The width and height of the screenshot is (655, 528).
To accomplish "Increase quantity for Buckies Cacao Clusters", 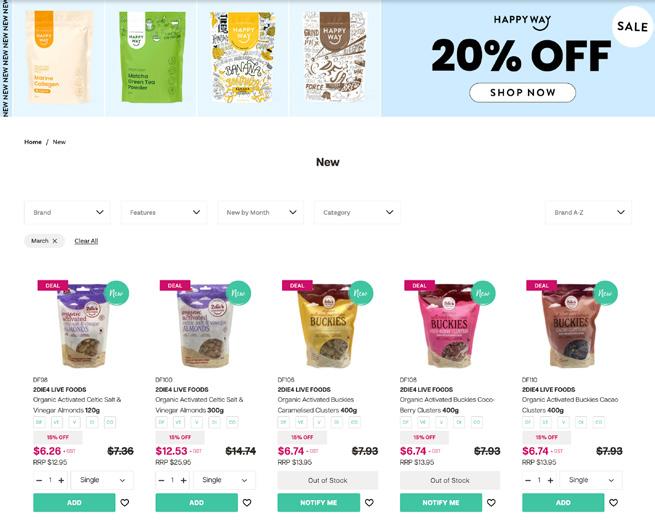I will (551, 480).
